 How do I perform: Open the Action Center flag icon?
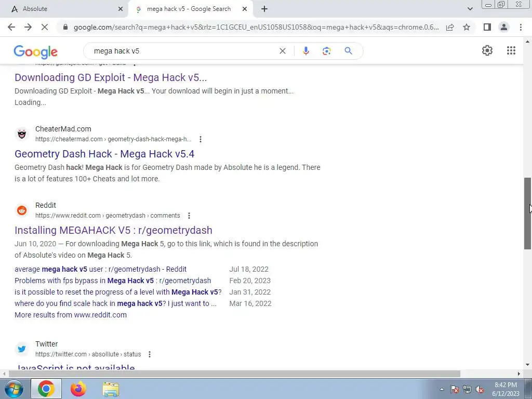tap(455, 389)
